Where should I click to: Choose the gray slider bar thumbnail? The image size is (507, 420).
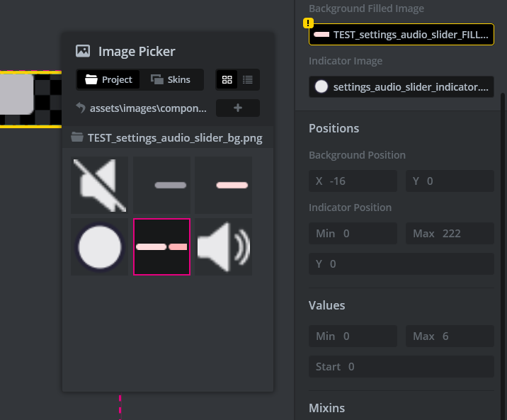tap(161, 185)
